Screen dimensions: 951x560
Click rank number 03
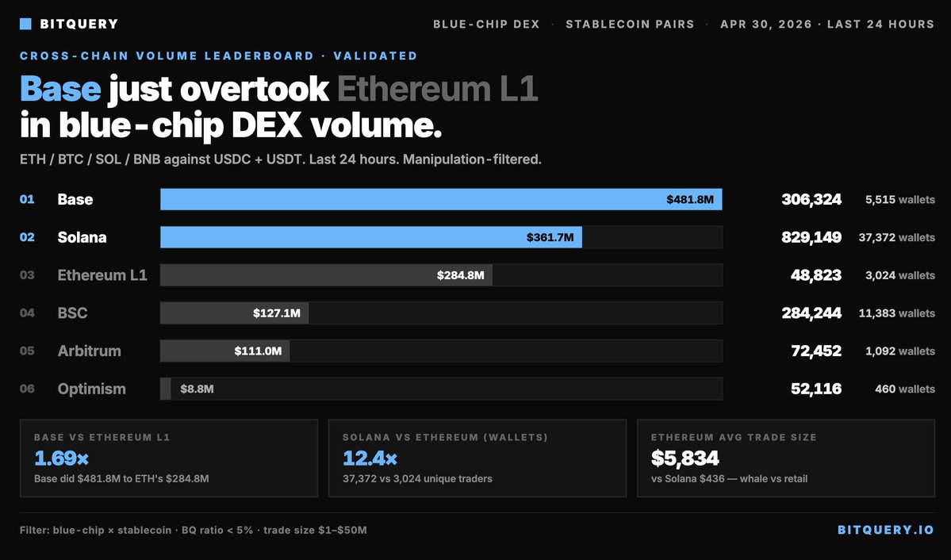point(27,274)
